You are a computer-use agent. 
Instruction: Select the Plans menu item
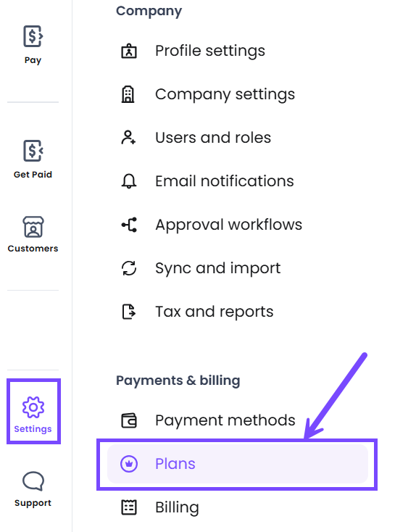[238, 464]
